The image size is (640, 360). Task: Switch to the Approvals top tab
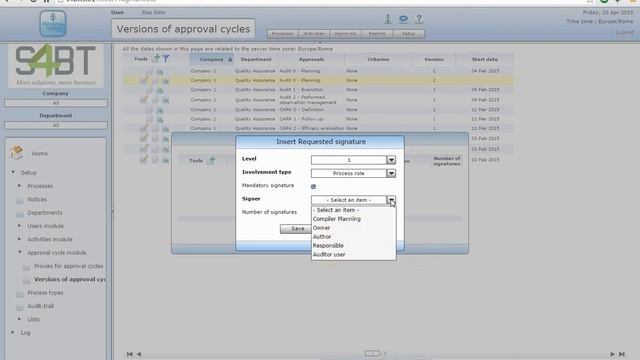coord(346,34)
